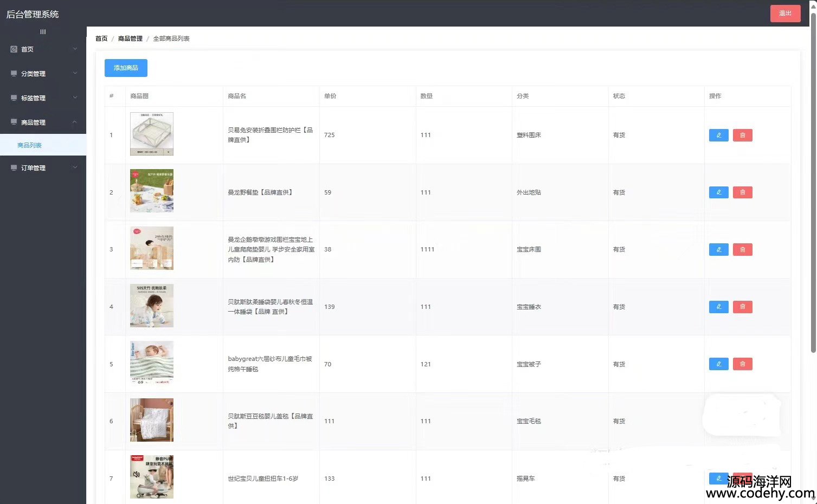Open the sleeping bag thumbnail in row 4

[152, 306]
